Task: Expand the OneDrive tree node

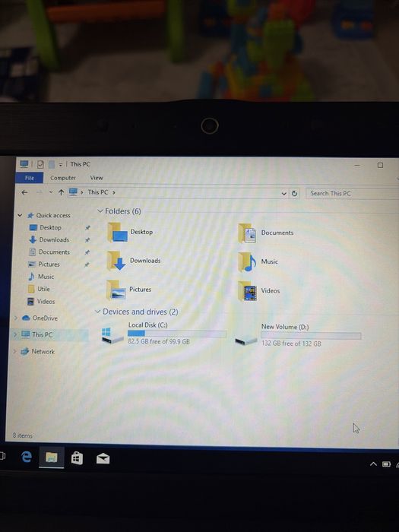Action: pyautogui.click(x=16, y=318)
